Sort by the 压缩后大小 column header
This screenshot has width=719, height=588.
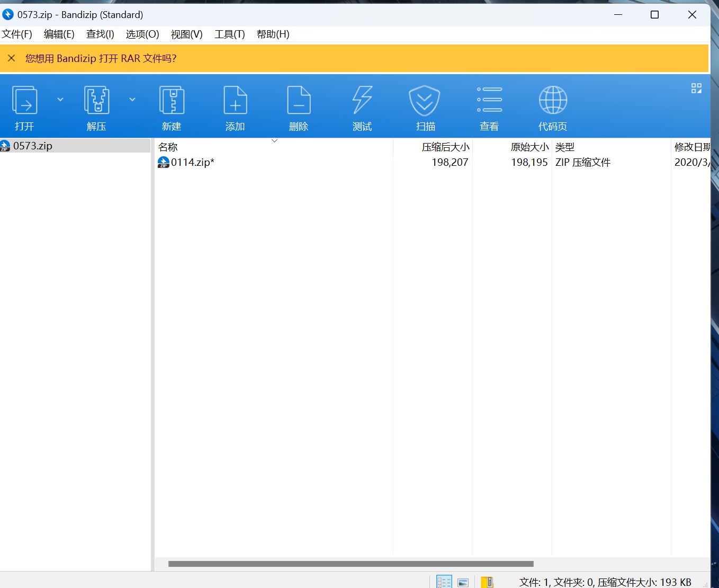(433, 147)
